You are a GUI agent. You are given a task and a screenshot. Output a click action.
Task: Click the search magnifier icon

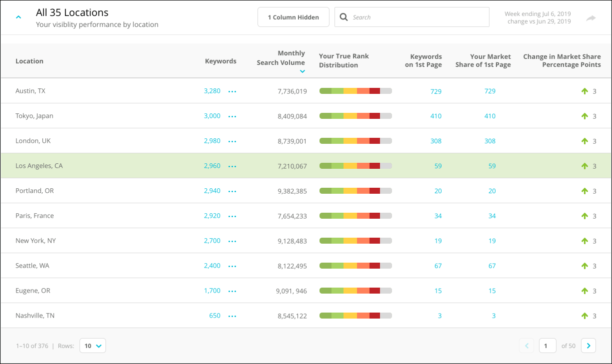coord(343,17)
